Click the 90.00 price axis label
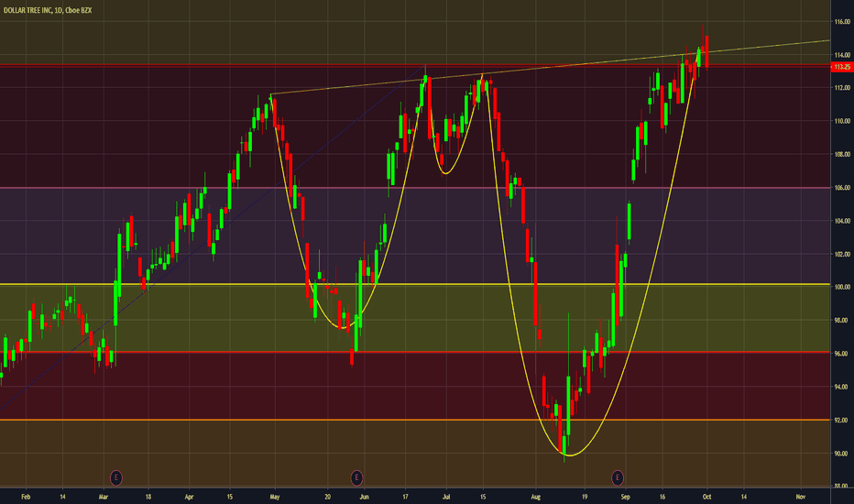The height and width of the screenshot is (504, 854). click(842, 454)
